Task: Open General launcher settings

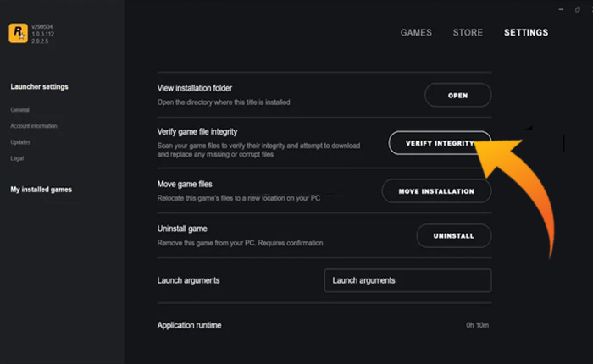Action: click(19, 110)
